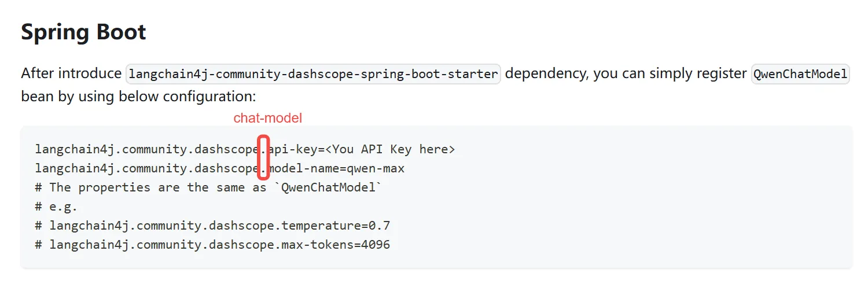Click the <You API Key here> placeholder
Viewport: 868px width, 284px height.
(390, 149)
